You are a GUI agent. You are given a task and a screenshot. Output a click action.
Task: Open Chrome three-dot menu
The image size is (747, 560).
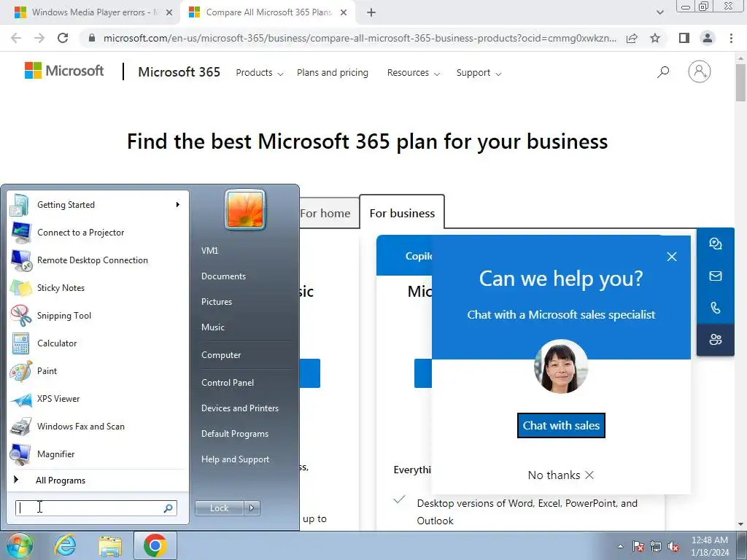pos(731,38)
